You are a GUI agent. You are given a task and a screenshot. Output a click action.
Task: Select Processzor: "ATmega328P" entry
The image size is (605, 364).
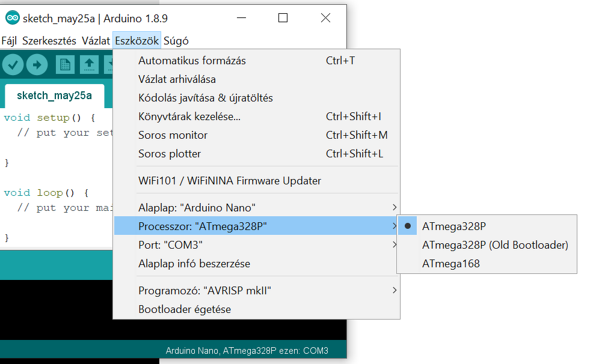pyautogui.click(x=257, y=226)
